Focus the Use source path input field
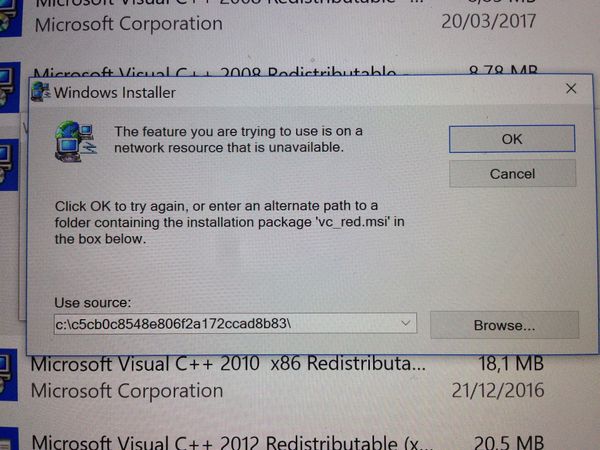Image resolution: width=600 pixels, height=450 pixels. click(235, 324)
